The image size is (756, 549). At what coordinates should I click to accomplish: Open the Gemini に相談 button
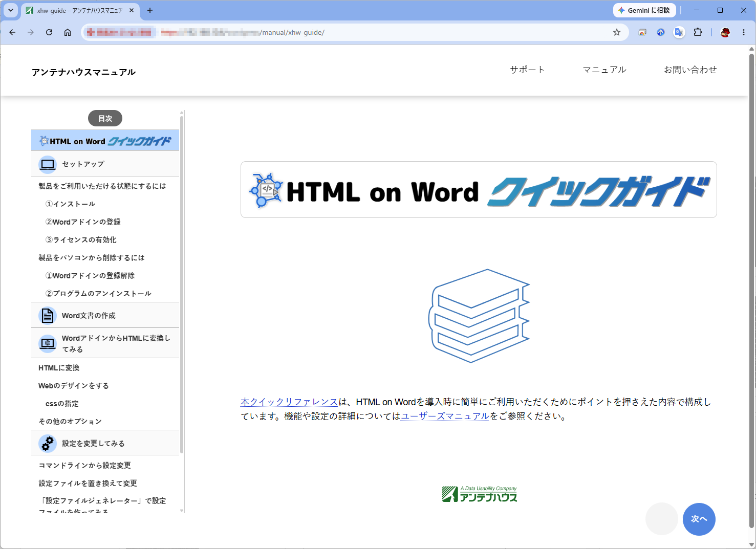click(644, 10)
